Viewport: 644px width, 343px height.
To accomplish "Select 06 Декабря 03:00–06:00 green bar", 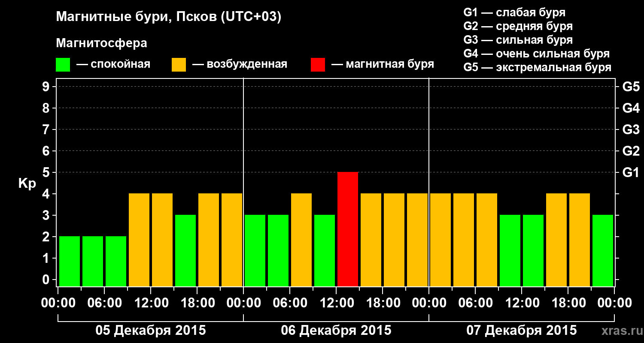I will coord(278,250).
